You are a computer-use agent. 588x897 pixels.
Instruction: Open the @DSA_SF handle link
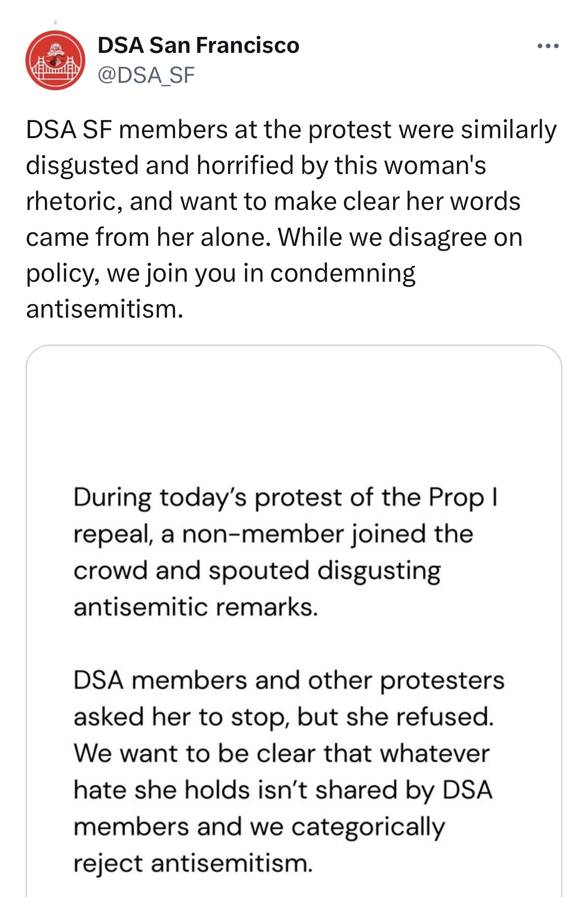tap(146, 75)
